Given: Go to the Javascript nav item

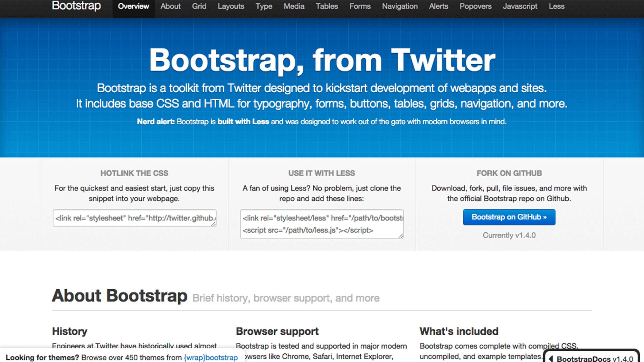Looking at the screenshot, I should pos(520,6).
